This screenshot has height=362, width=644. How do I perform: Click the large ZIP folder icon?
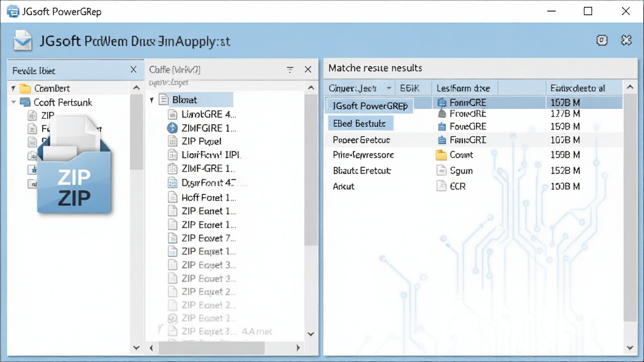[x=74, y=165]
